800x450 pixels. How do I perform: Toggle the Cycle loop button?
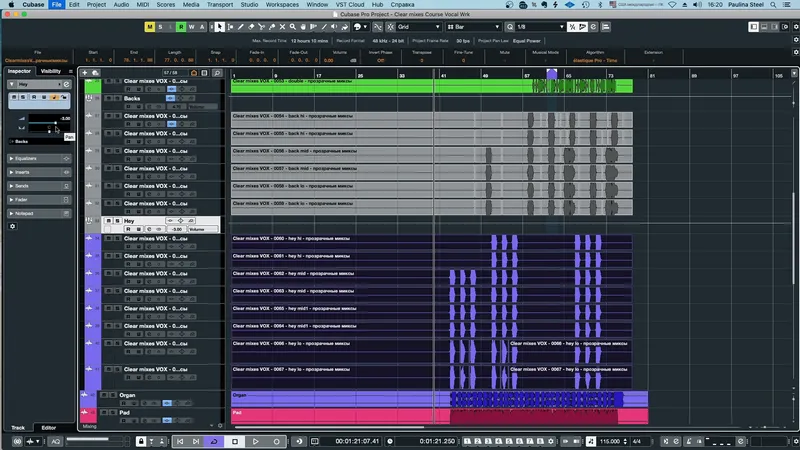click(x=214, y=441)
